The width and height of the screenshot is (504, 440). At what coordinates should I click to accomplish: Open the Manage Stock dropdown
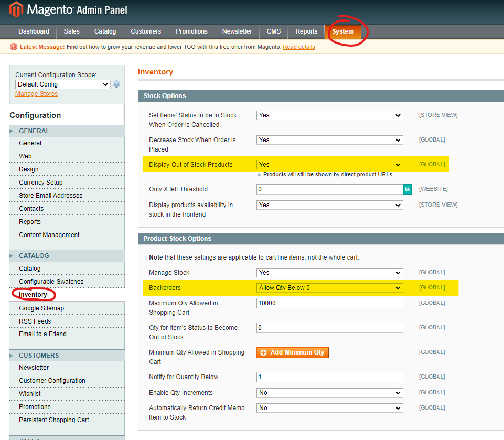click(x=329, y=273)
